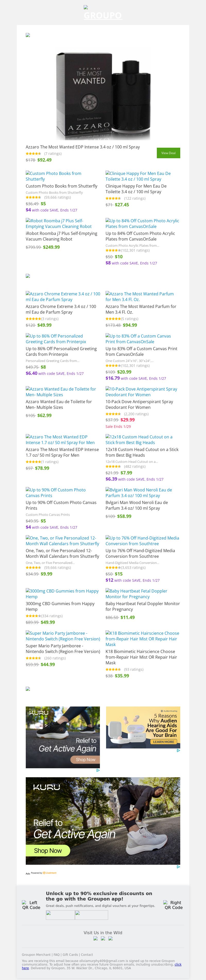Open the FAQ footer link
Viewport: 206px width, 980px height.
pyautogui.click(x=56, y=955)
